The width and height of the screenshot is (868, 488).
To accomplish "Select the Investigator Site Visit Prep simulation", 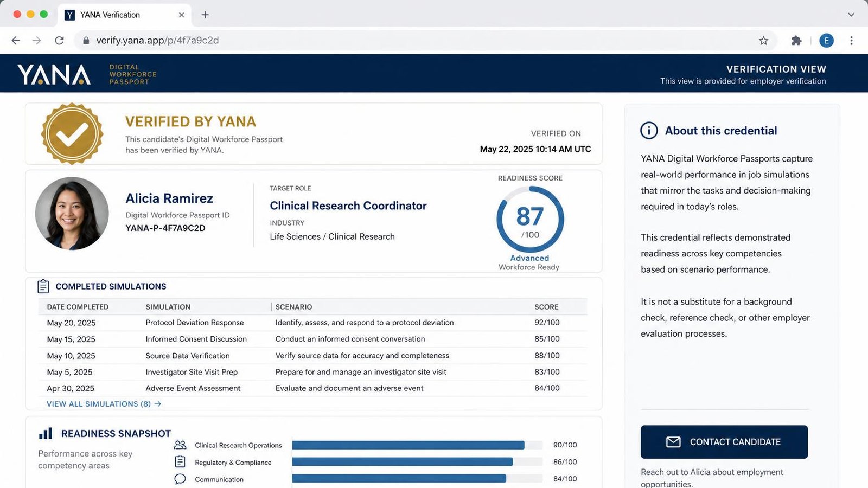I will click(x=192, y=372).
